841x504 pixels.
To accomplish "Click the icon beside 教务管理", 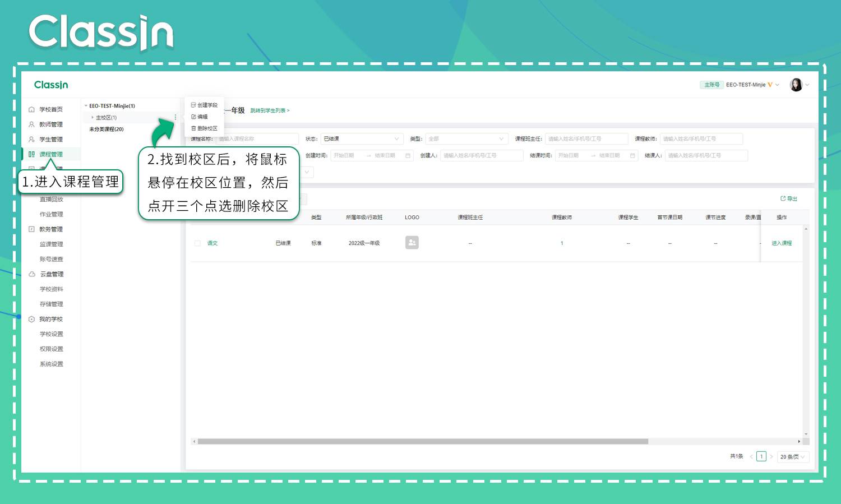I will pos(31,229).
